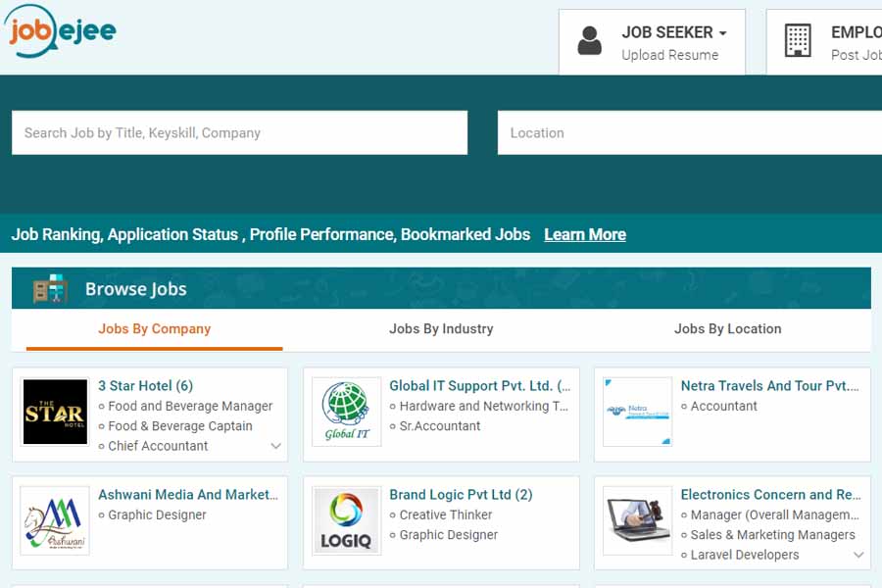Click the job title search field
This screenshot has width=882, height=588.
239,132
